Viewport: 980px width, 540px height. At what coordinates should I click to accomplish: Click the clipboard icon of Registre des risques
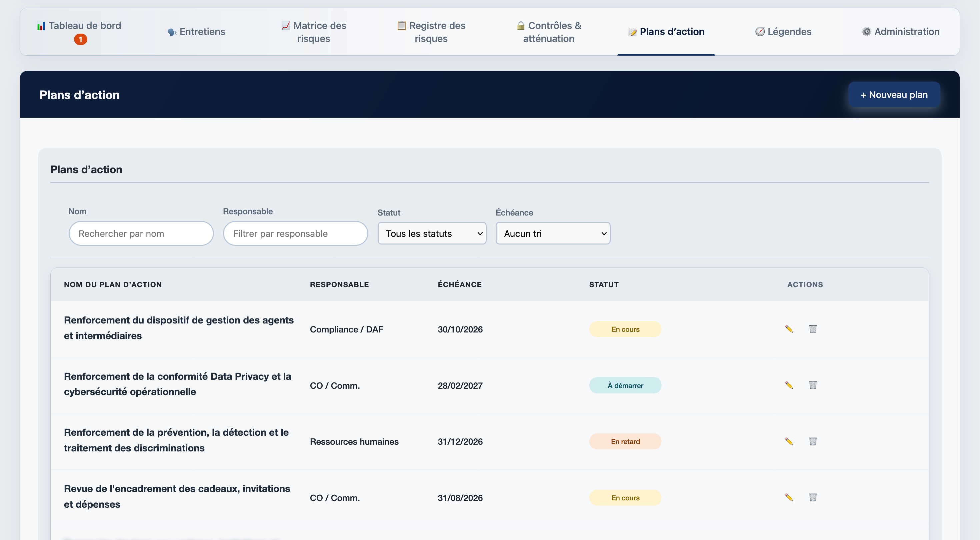[x=401, y=25]
